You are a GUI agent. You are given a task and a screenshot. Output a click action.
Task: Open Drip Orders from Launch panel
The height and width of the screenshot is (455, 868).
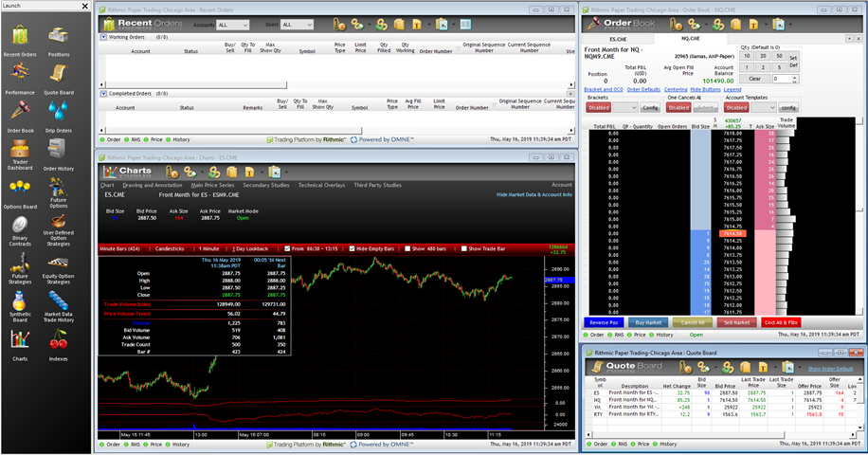coord(58,117)
